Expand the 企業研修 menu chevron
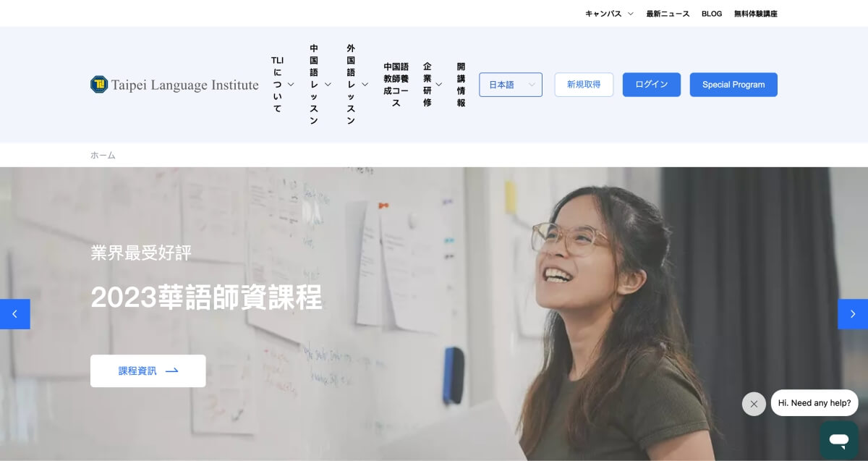Viewport: 868px width, 461px height. coord(438,85)
